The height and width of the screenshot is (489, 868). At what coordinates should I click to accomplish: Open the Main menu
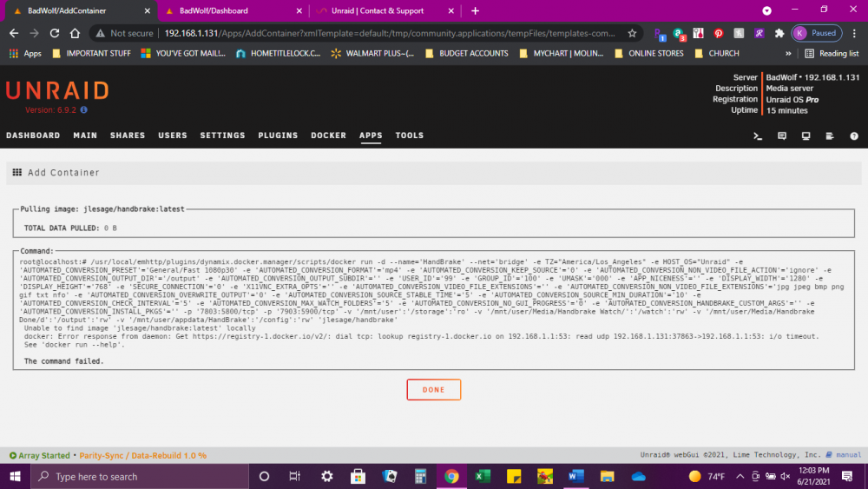tap(85, 135)
